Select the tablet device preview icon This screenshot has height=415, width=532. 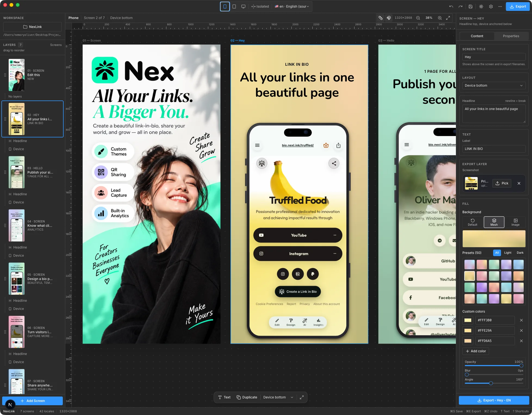coord(234,7)
